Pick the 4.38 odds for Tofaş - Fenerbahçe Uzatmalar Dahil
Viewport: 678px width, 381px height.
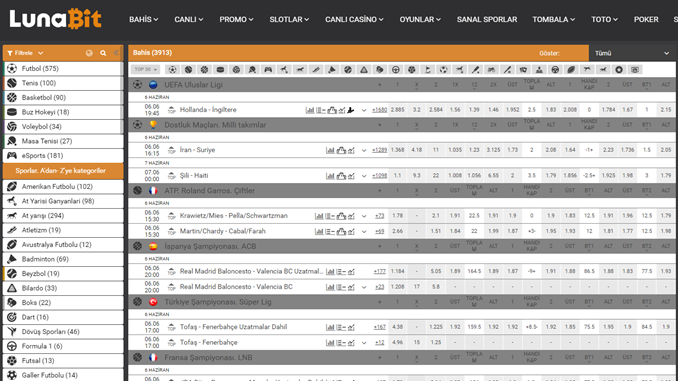click(397, 327)
